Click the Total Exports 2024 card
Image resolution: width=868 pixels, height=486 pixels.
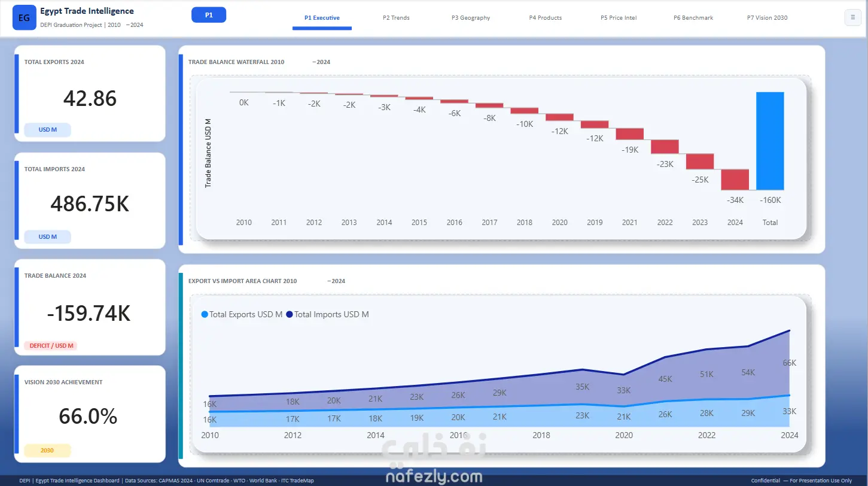click(90, 93)
